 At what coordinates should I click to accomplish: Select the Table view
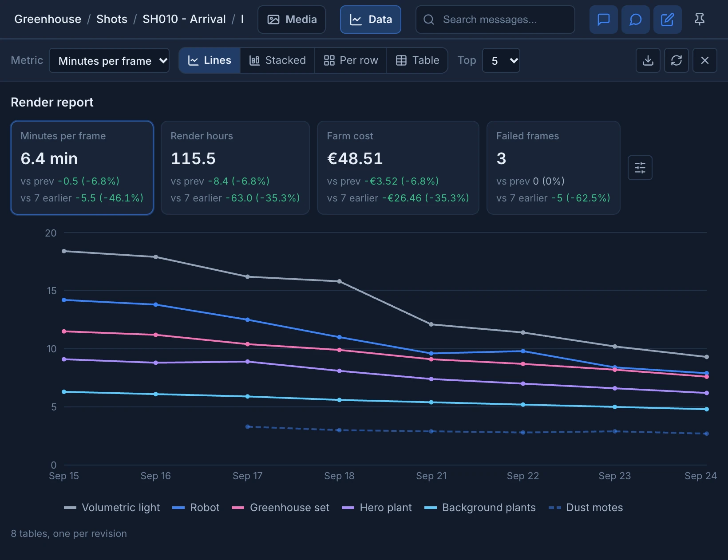coord(417,60)
